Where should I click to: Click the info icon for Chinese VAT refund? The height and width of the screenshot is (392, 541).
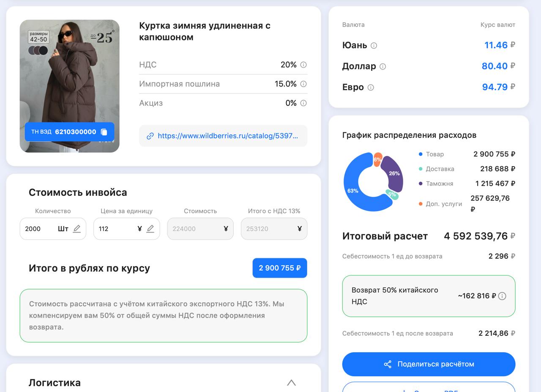502,296
